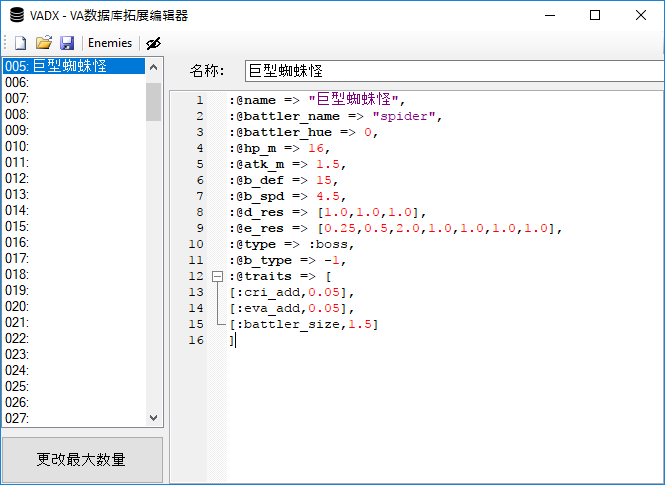
Task: Select list entry 006:
Action: click(74, 82)
